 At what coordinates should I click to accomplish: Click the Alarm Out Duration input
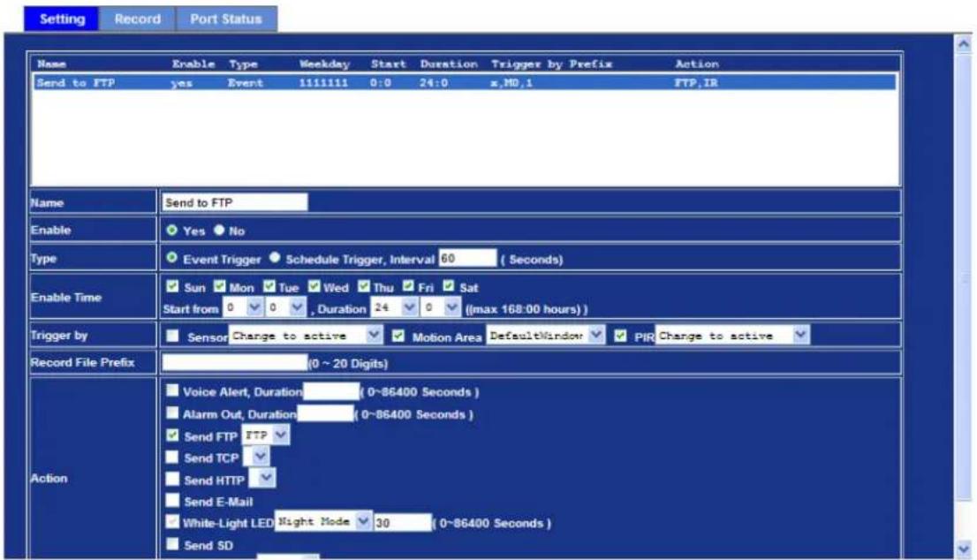click(325, 413)
